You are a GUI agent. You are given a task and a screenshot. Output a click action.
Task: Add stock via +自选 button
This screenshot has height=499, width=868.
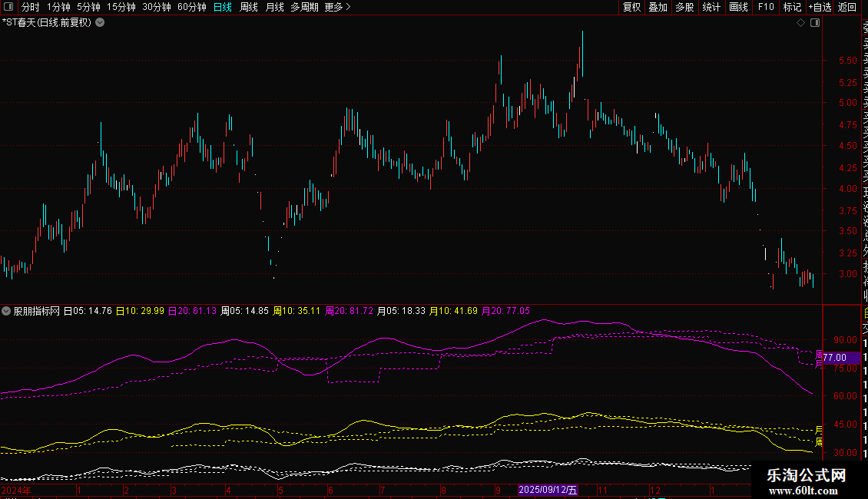pos(820,7)
